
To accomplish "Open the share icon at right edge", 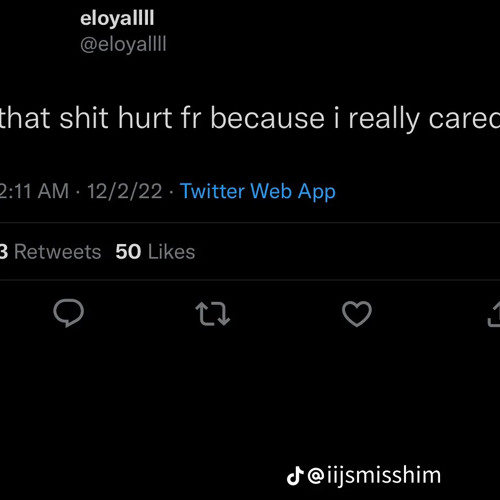I will tap(494, 313).
